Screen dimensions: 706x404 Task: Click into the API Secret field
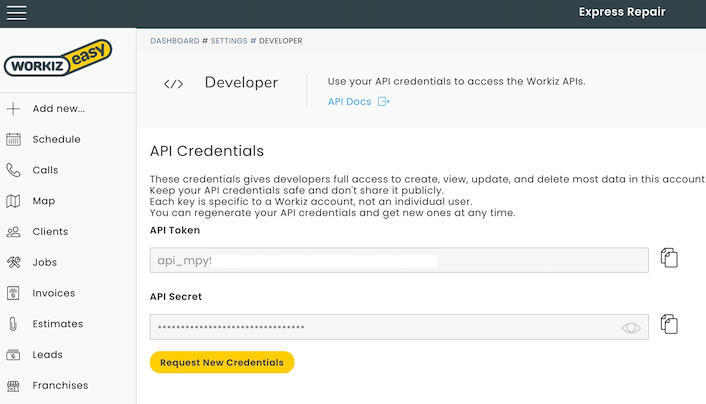pyautogui.click(x=399, y=327)
